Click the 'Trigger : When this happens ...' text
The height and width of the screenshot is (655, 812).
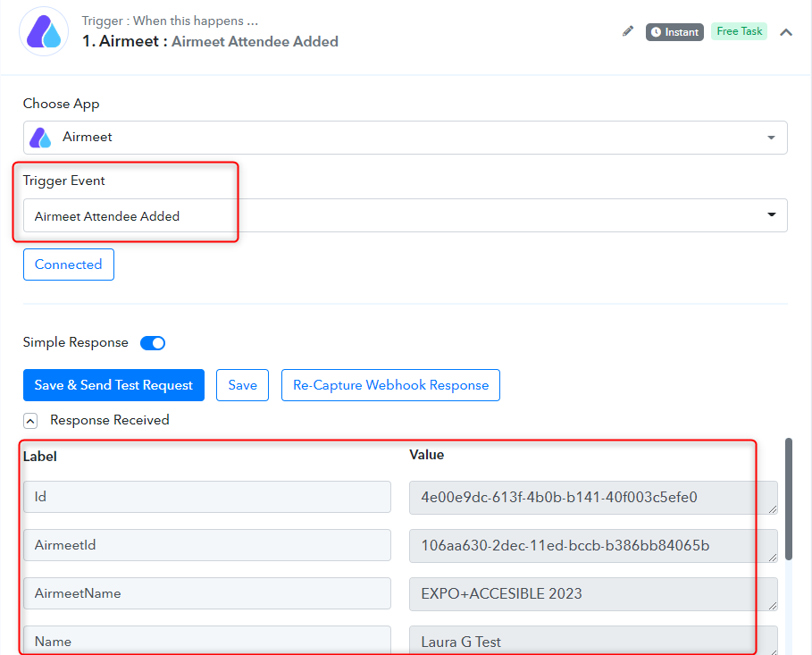[x=170, y=21]
